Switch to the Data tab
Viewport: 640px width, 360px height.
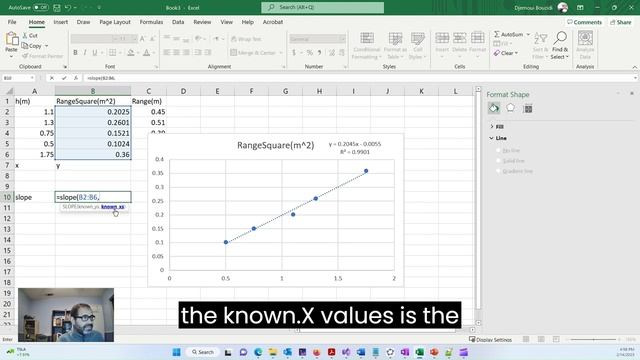coord(178,22)
